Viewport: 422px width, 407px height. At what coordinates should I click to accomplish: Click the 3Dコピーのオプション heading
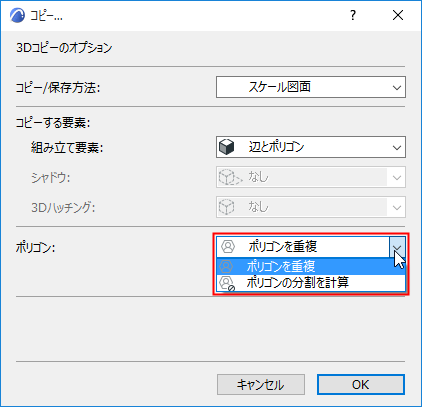[64, 48]
